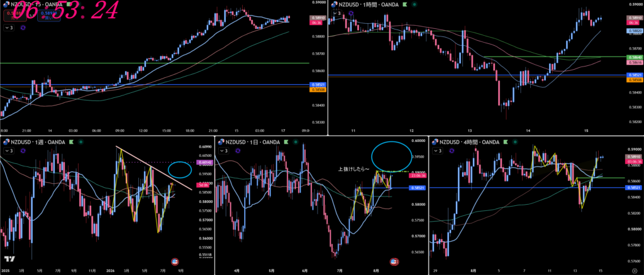
Task: Open the US flag event marker on the 1週 chart
Action: click(x=175, y=261)
